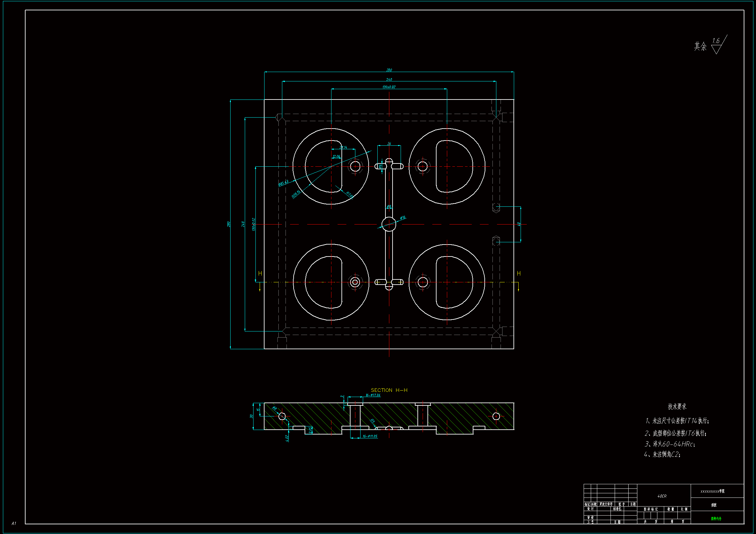The image size is (756, 534).
Task: Click the rightmost hole in section view
Action: (x=496, y=416)
